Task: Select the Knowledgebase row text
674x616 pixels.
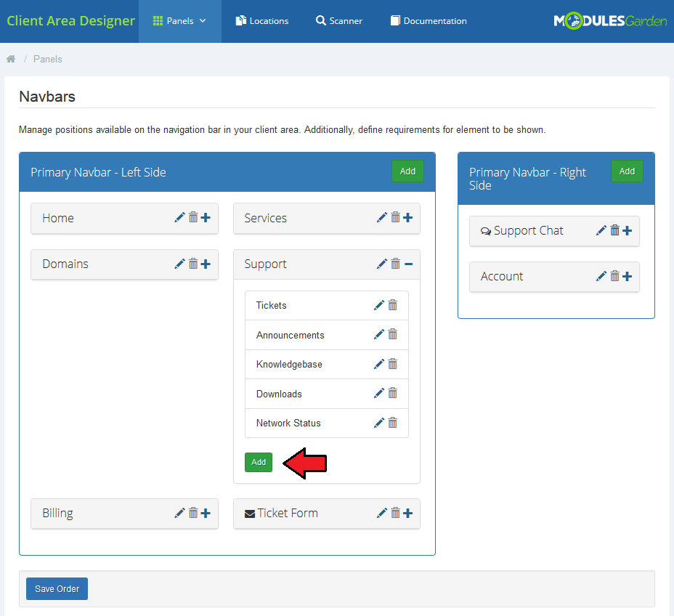Action: [x=289, y=364]
